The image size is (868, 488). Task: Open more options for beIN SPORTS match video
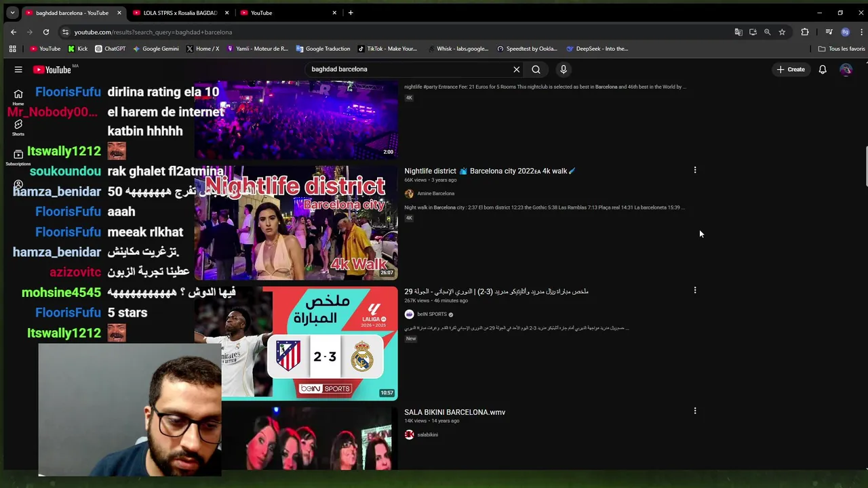click(x=694, y=290)
